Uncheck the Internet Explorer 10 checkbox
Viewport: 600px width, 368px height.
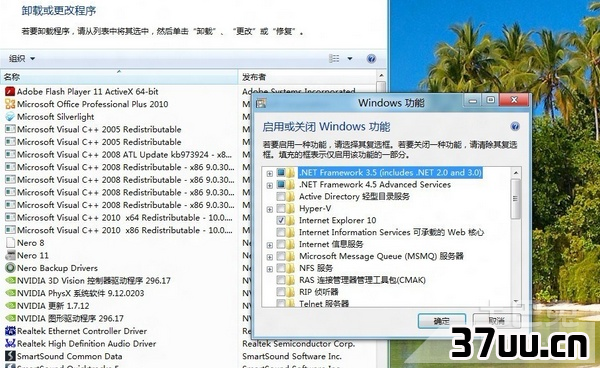(281, 220)
